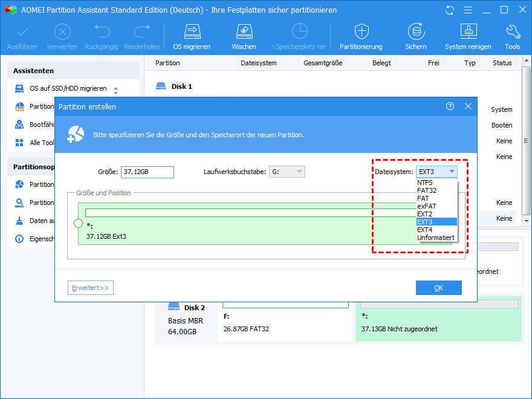
Task: Click the Daten wipe sidebar icon
Action: 19,221
